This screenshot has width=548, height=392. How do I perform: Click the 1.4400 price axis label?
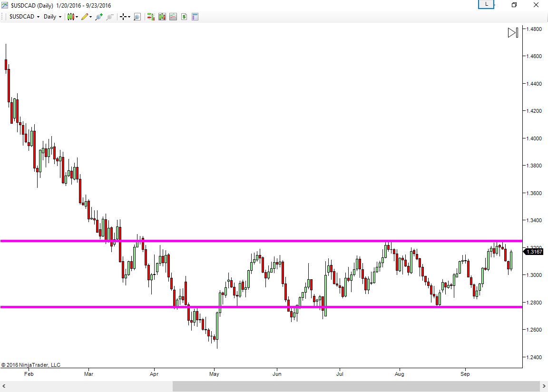coord(534,84)
